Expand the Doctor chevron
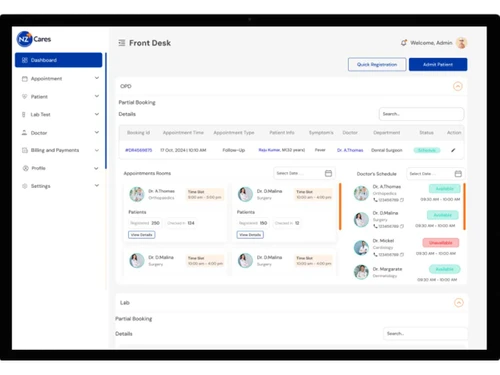 pos(97,132)
